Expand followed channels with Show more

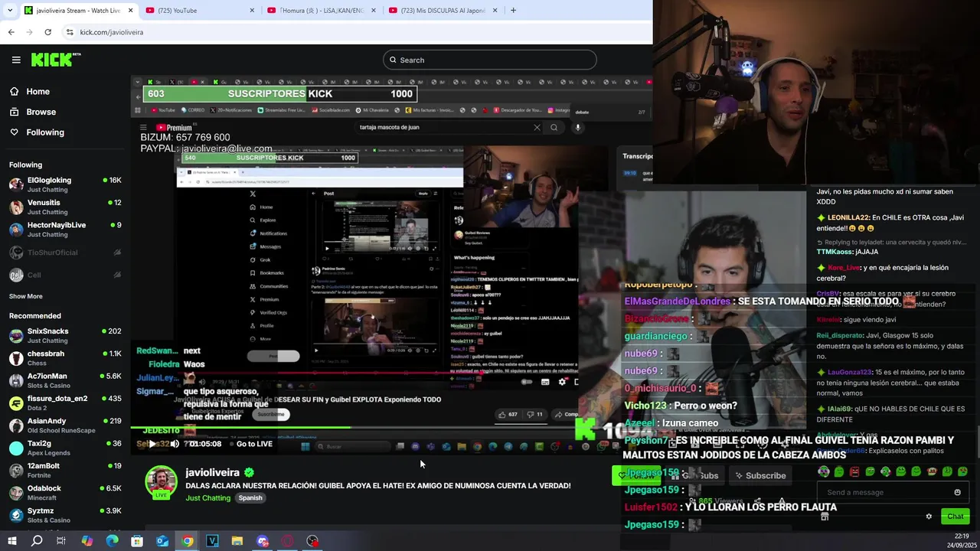pyautogui.click(x=26, y=296)
